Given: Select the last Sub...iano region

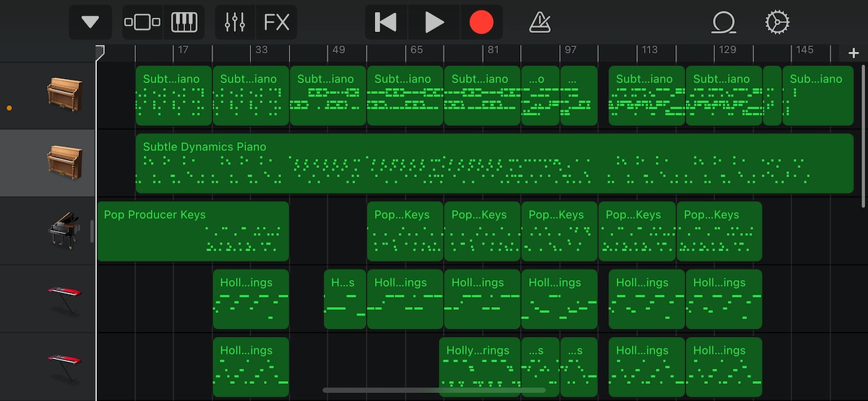Looking at the screenshot, I should point(817,96).
